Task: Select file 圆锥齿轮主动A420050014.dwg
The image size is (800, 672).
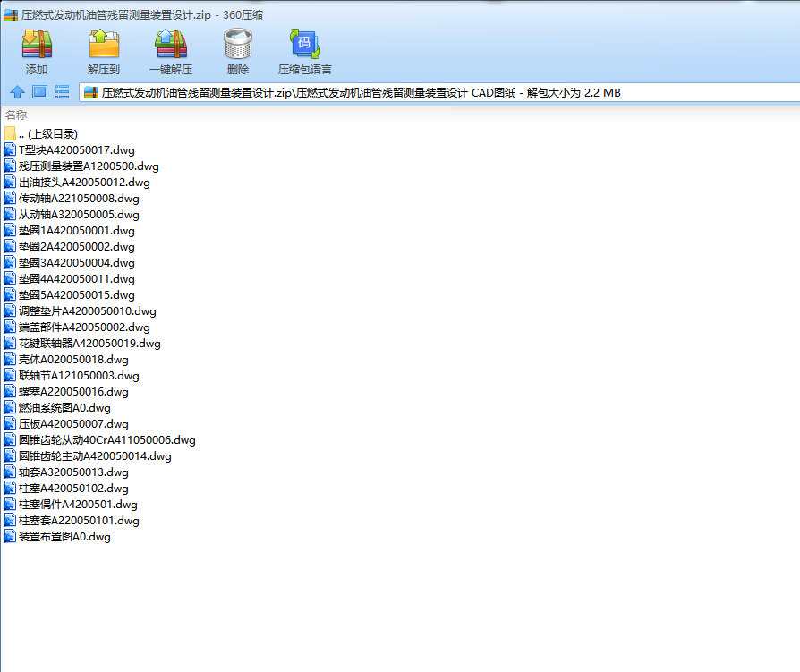Action: 88,455
